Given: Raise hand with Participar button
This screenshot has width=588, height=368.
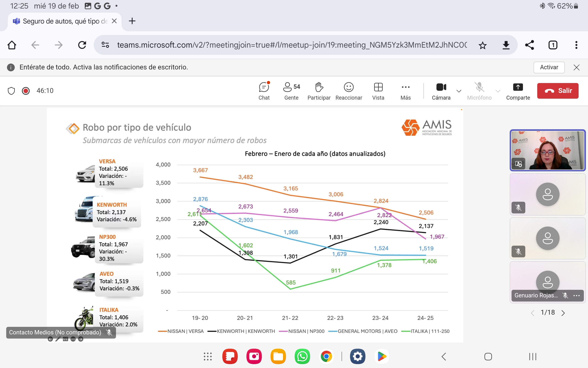Looking at the screenshot, I should 319,91.
